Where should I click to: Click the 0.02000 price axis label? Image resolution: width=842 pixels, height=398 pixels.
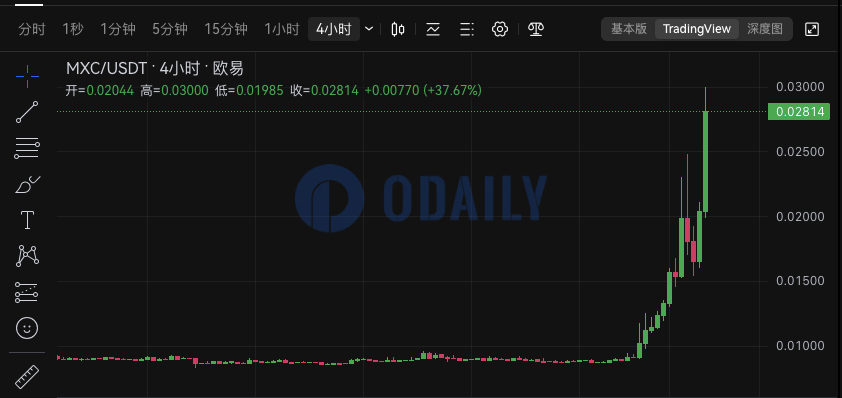(800, 216)
